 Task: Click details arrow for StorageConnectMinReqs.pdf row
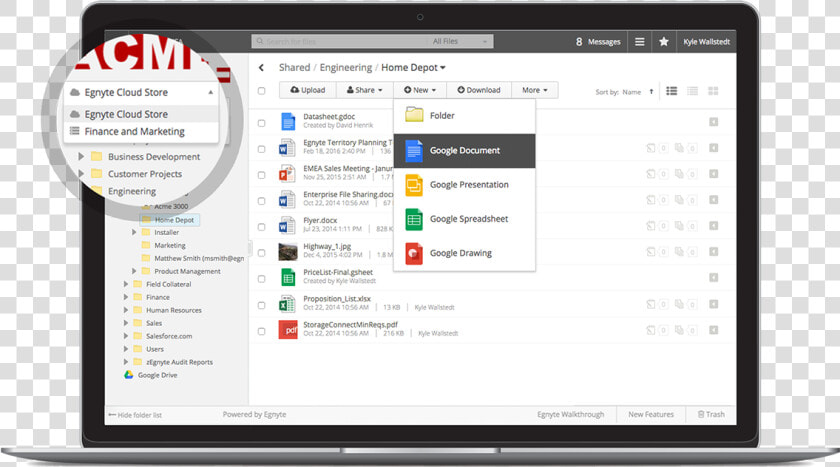(713, 330)
